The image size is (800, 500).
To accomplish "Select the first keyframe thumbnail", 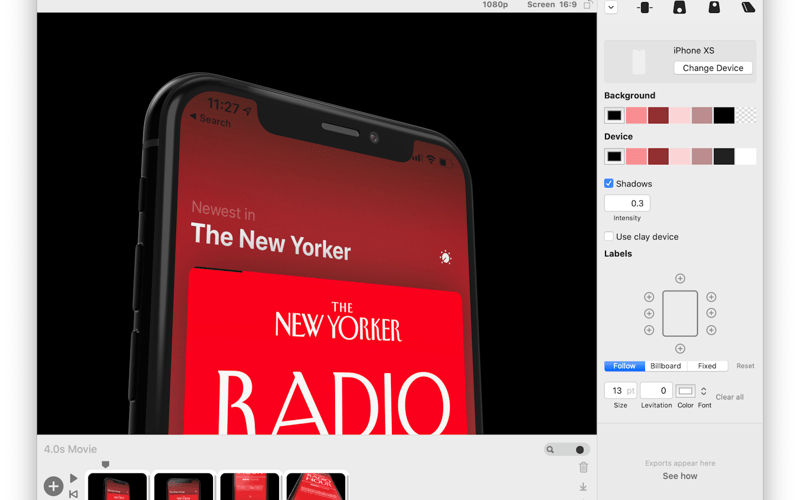I will (x=117, y=486).
